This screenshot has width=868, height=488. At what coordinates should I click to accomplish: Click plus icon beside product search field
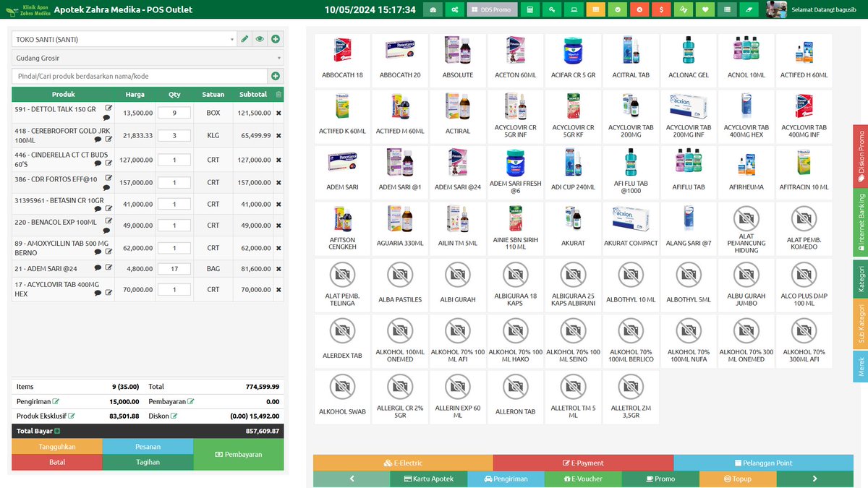point(276,76)
